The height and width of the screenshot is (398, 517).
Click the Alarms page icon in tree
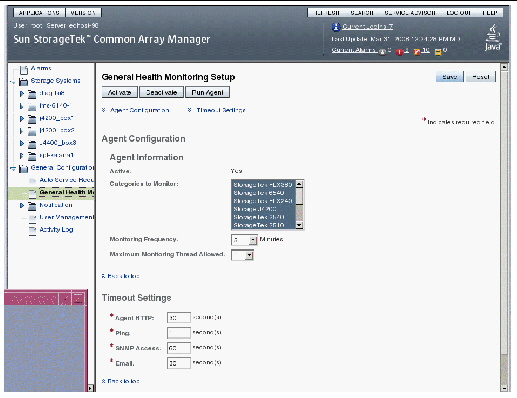pyautogui.click(x=24, y=70)
